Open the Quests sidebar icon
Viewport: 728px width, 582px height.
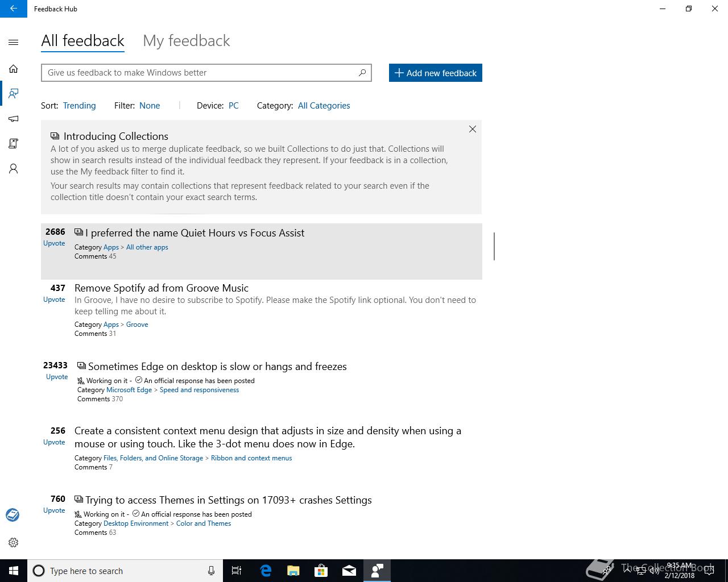(x=14, y=143)
